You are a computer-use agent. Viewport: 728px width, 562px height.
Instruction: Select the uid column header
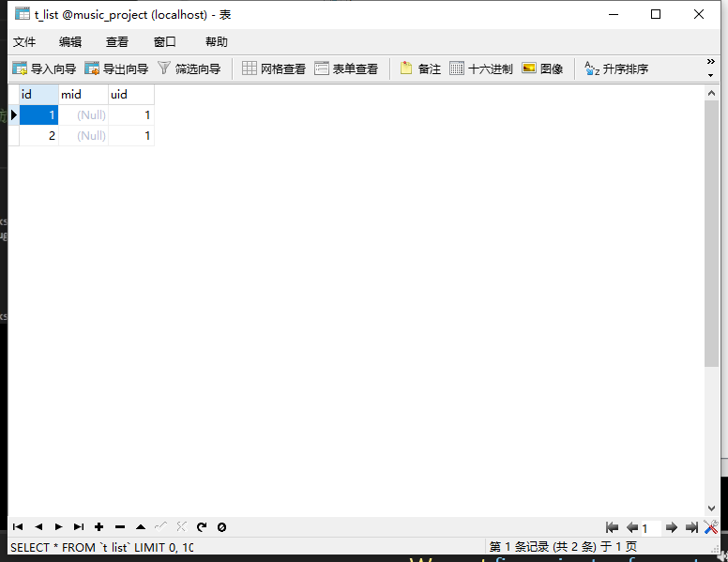[131, 94]
